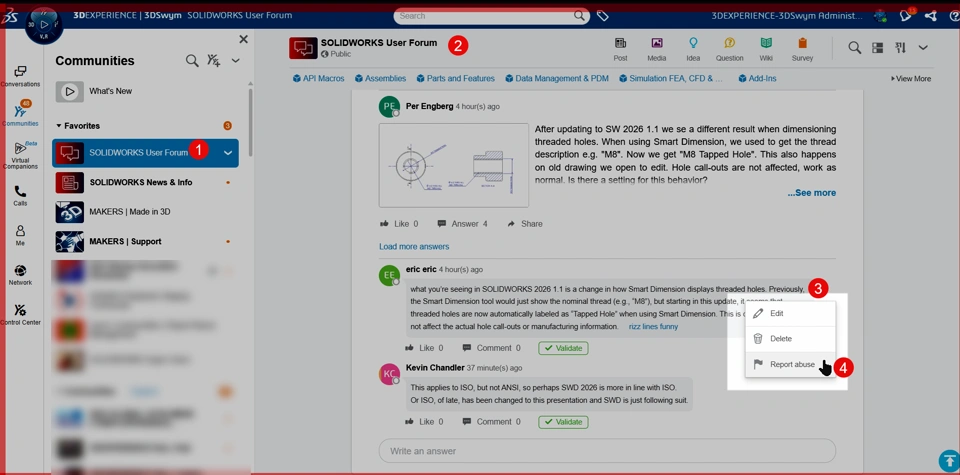The height and width of the screenshot is (475, 960).
Task: Click the Write an answer field
Action: (607, 451)
